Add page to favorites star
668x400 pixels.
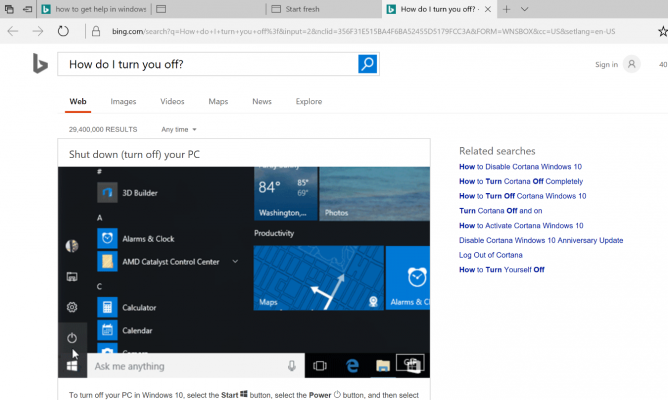663,31
